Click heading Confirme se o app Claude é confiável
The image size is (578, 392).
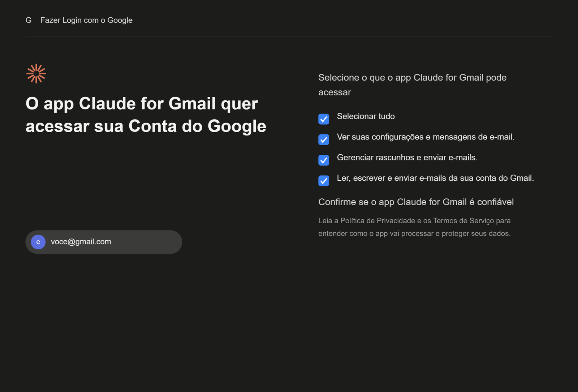pyautogui.click(x=416, y=202)
